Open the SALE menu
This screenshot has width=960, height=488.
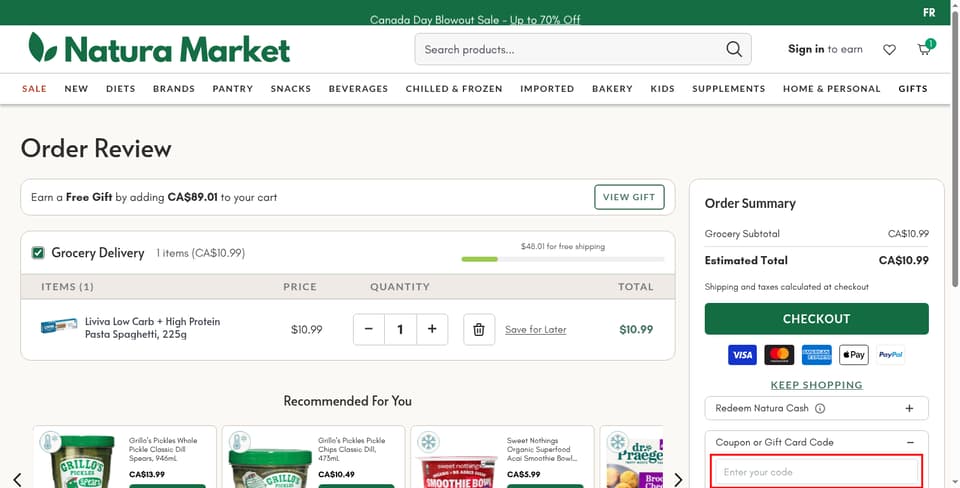click(x=34, y=89)
